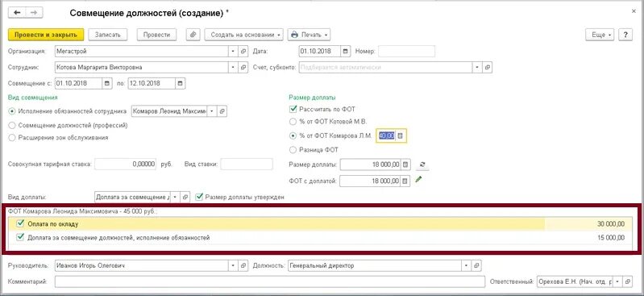Uncheck the Рассчитать по ФОТ checkbox
The width and height of the screenshot is (644, 296).
coord(293,110)
